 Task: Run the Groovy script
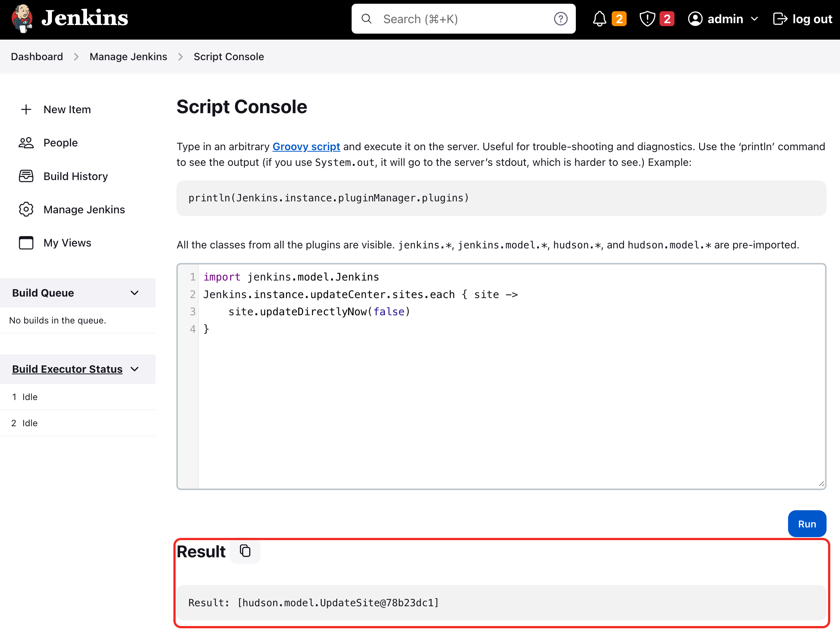[x=807, y=524]
